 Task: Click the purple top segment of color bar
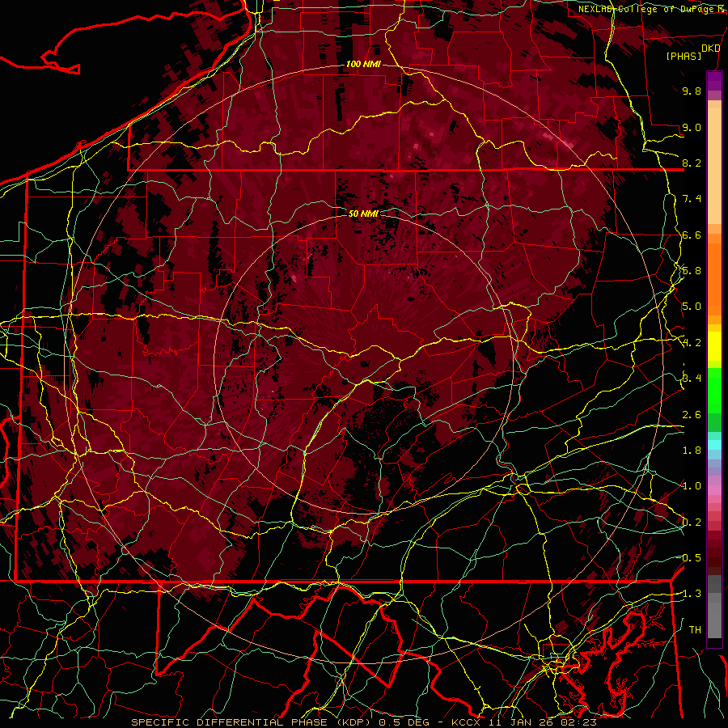click(714, 81)
